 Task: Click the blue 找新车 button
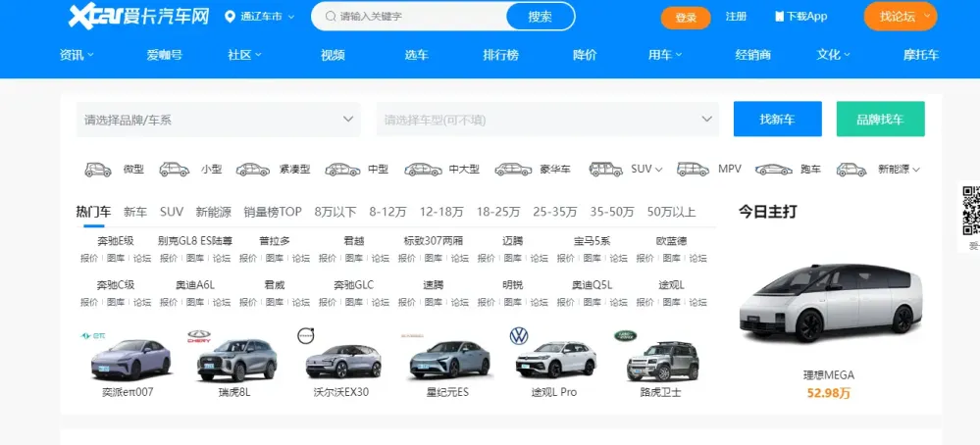778,119
